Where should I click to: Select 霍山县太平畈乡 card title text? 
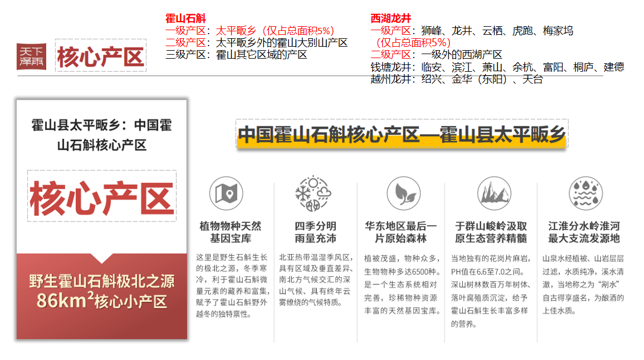point(102,134)
